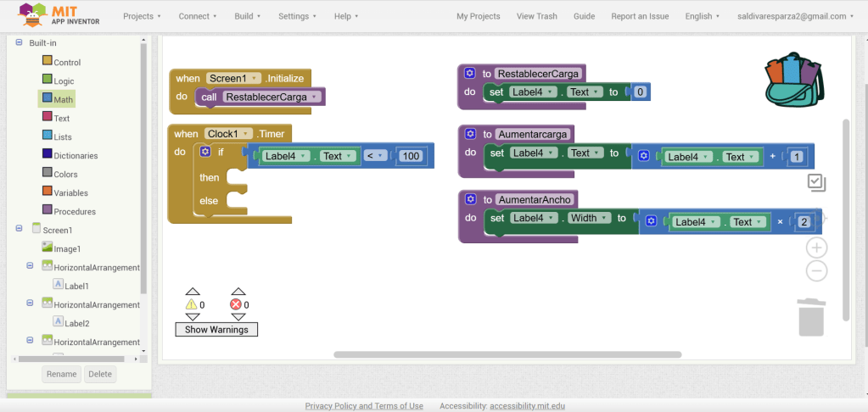Click the horizontal workspace scrollbar
Image resolution: width=868 pixels, height=412 pixels.
[x=507, y=354]
